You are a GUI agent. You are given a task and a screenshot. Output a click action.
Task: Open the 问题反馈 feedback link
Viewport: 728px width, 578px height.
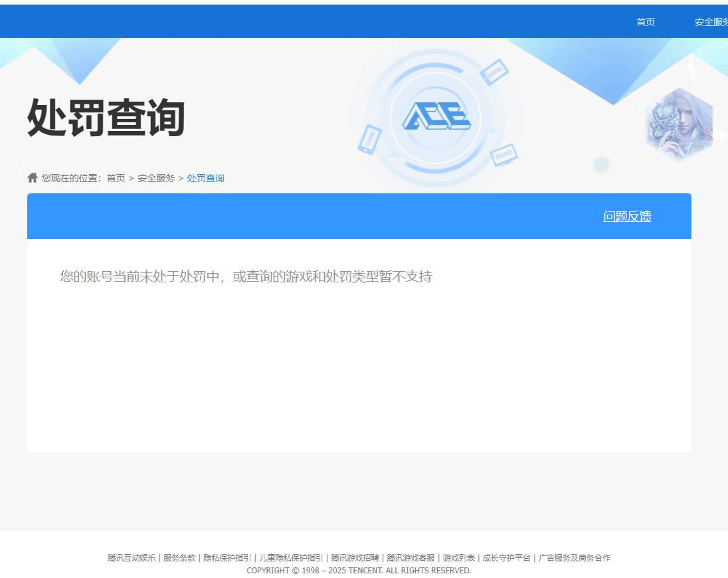pos(627,216)
